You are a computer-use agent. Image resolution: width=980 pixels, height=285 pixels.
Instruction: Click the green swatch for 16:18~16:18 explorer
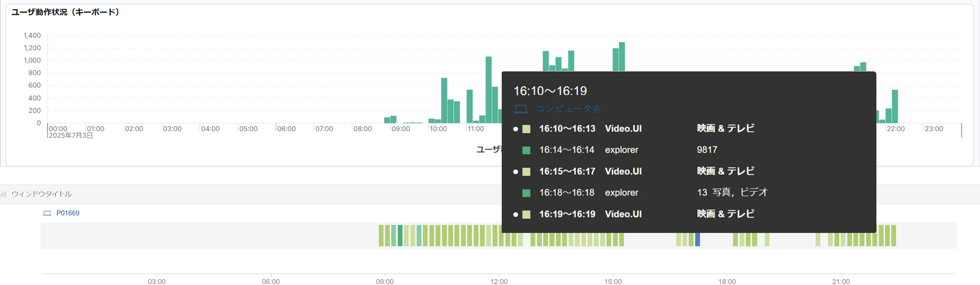pos(526,193)
